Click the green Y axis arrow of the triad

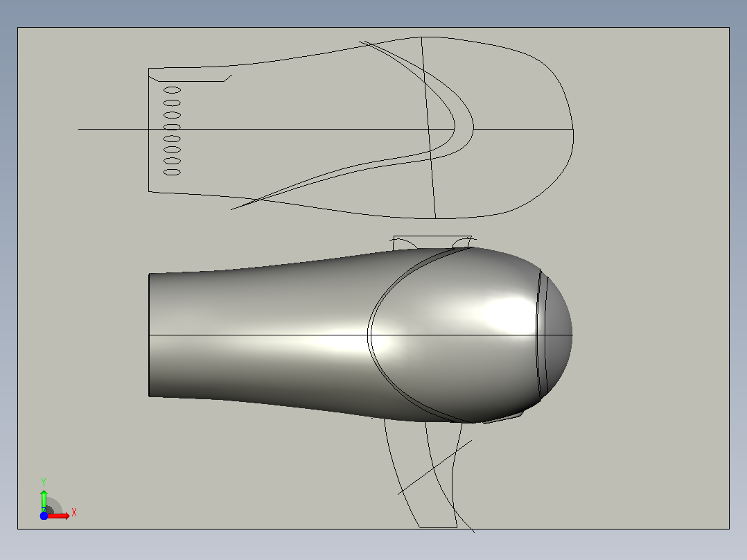pyautogui.click(x=44, y=501)
